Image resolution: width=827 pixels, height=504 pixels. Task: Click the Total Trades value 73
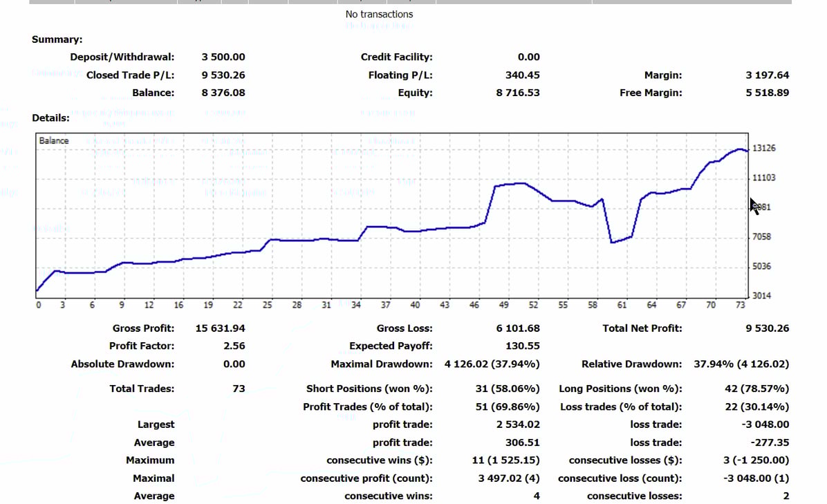pos(239,389)
